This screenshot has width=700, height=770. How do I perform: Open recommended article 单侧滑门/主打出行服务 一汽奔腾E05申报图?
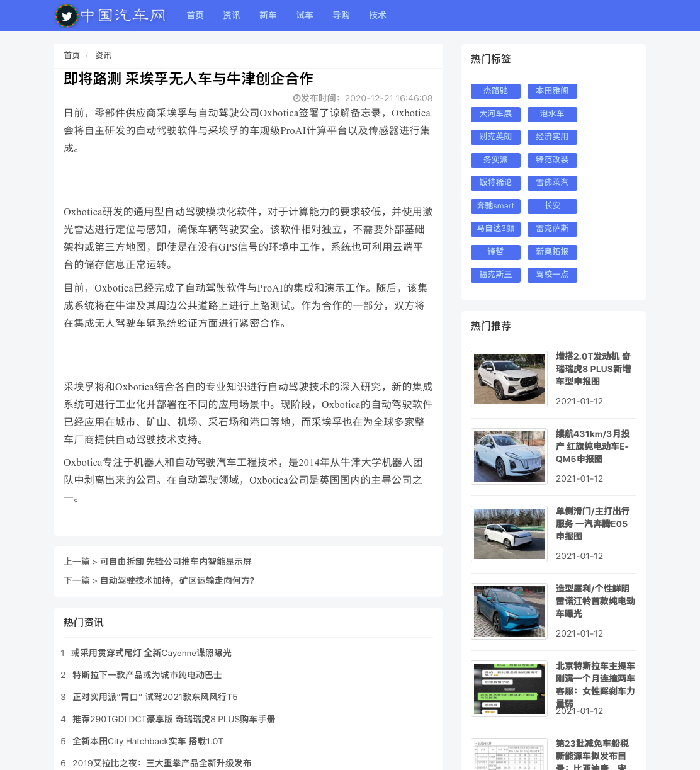click(592, 524)
